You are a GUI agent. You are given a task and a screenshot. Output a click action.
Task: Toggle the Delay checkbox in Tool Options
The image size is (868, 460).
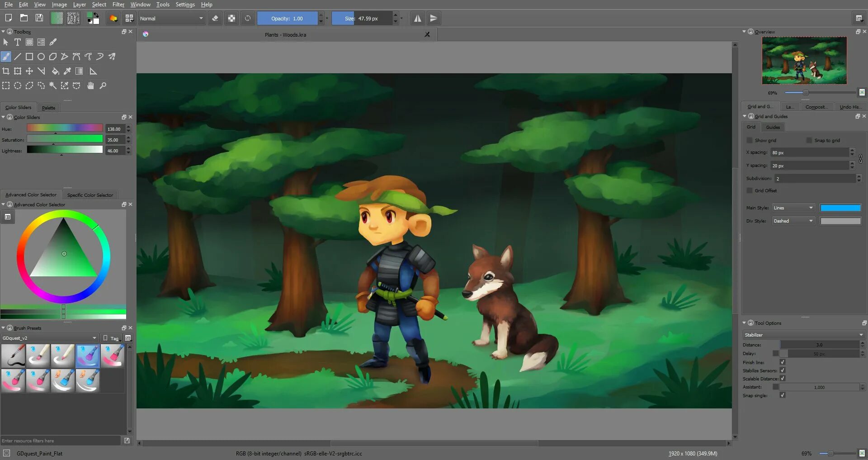tap(776, 353)
